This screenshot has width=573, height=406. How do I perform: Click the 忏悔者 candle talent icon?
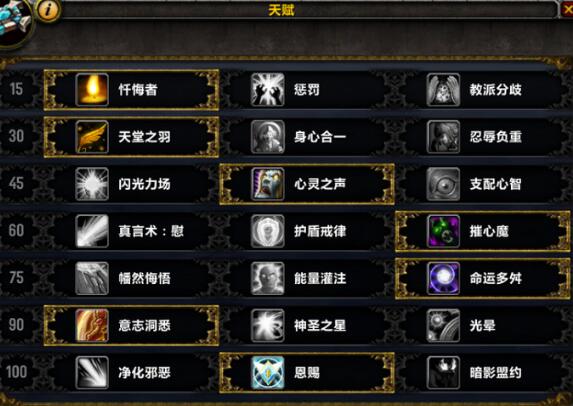click(x=92, y=90)
